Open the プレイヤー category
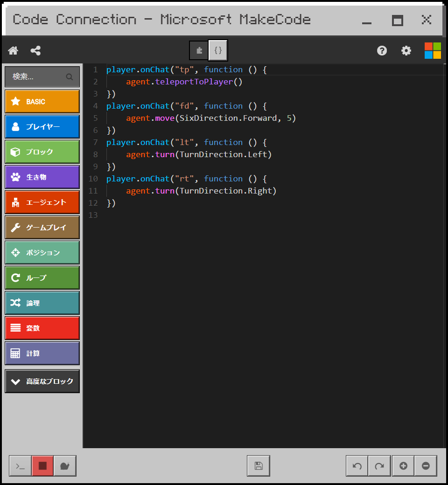448x485 pixels. tap(42, 126)
